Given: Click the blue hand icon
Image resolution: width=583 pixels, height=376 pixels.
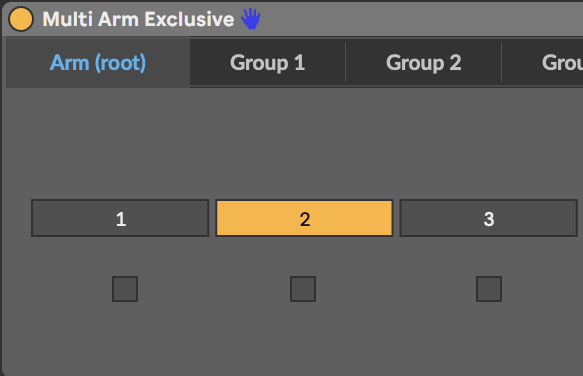Looking at the screenshot, I should click(251, 19).
